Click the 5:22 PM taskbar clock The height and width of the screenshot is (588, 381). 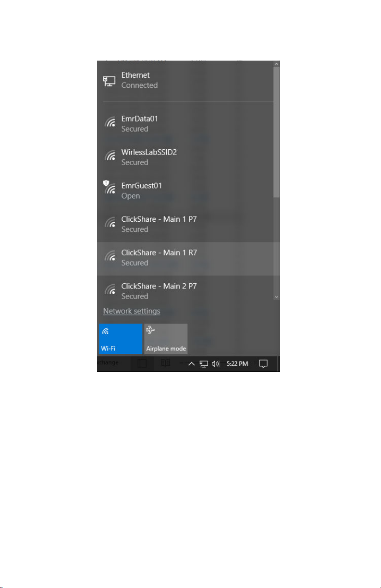coord(237,364)
